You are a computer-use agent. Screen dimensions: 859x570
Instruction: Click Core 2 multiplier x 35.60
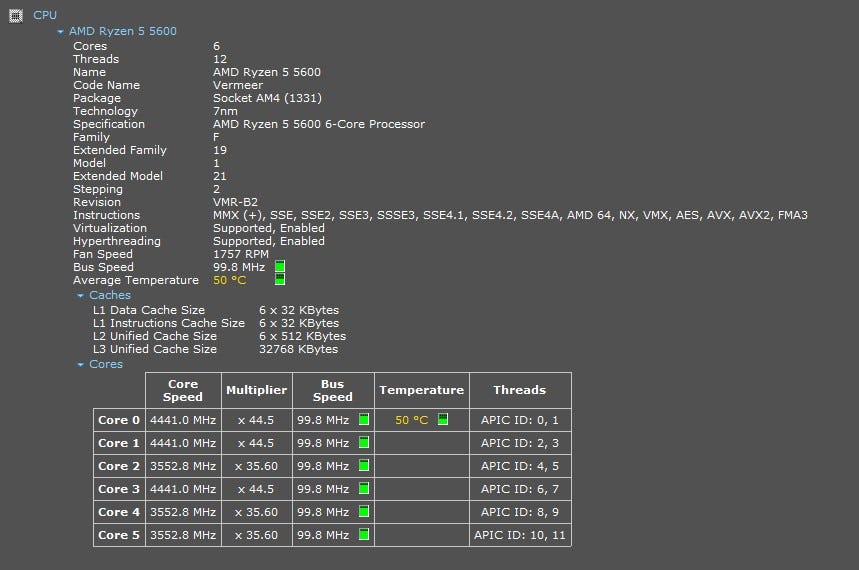[x=256, y=466]
